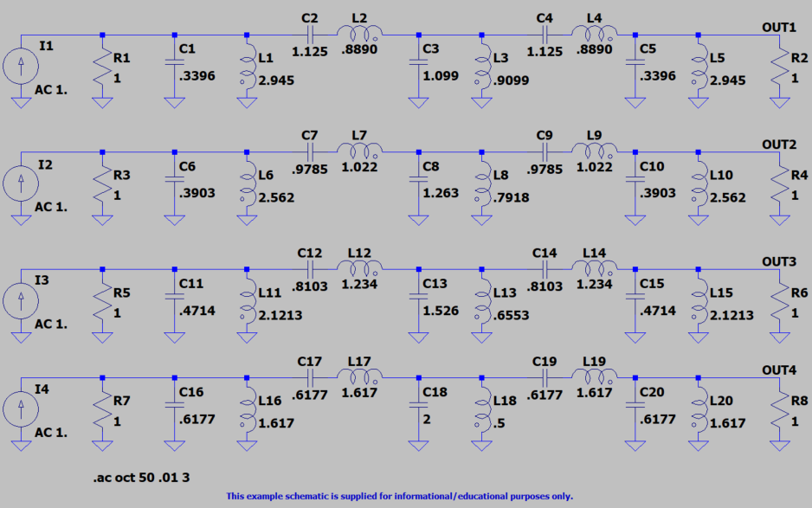
Task: Click the OUT3 net label
Action: (x=779, y=261)
